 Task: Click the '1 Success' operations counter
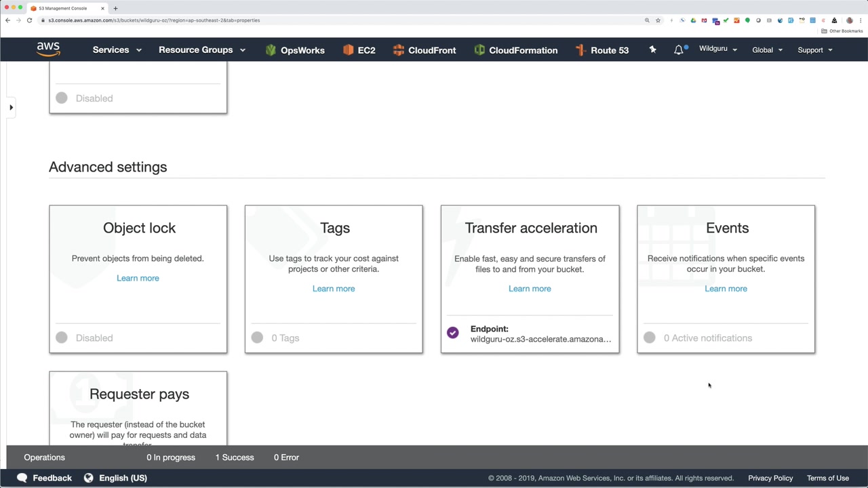coord(235,457)
